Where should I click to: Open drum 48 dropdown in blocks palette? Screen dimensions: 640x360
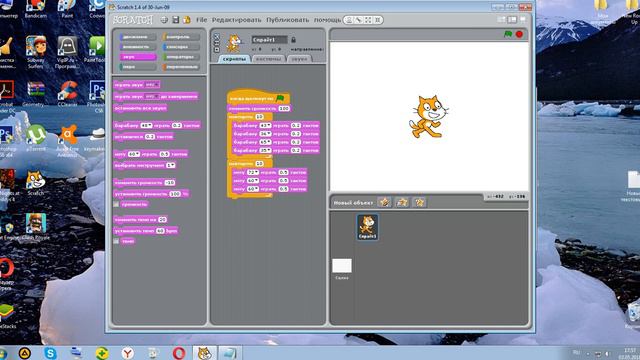(146, 125)
